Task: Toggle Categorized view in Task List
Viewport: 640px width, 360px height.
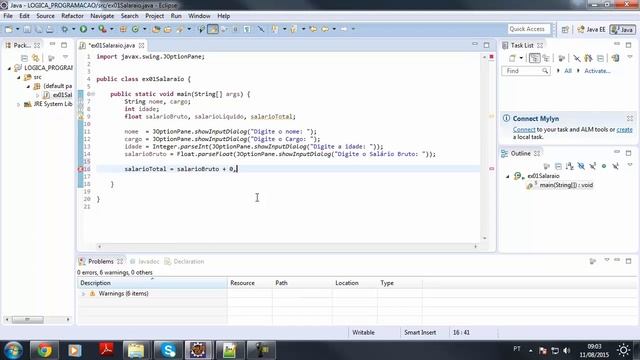Action: (534, 58)
